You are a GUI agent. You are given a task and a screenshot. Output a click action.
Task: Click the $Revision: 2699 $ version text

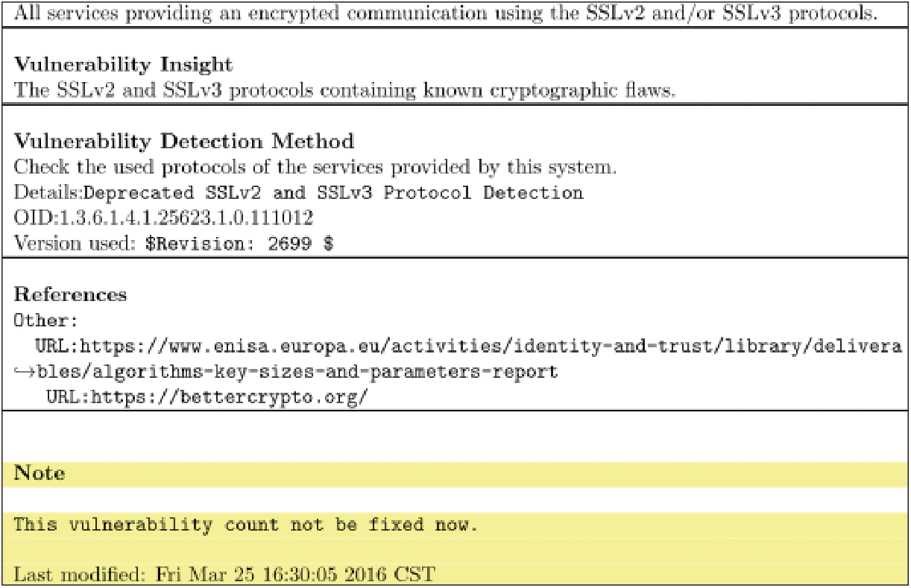point(239,244)
